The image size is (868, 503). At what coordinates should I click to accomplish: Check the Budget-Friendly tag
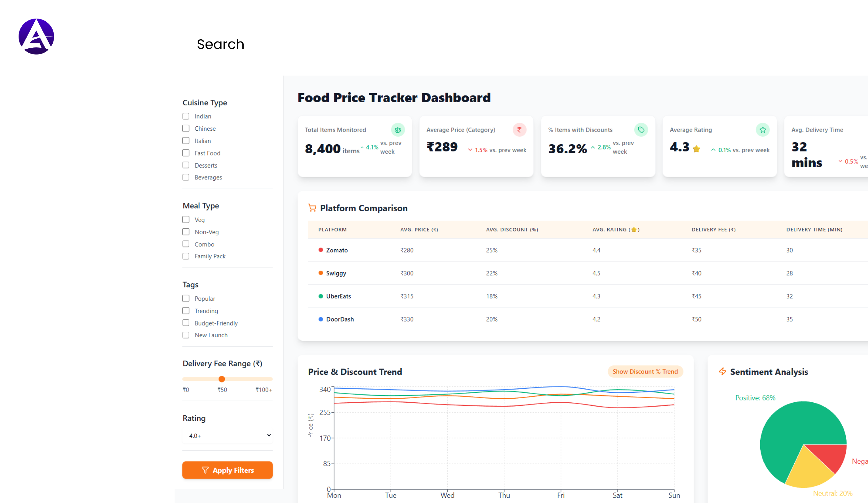pos(186,323)
